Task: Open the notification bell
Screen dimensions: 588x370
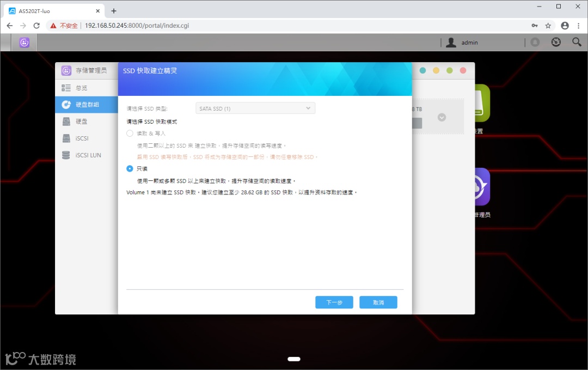Action: point(535,42)
